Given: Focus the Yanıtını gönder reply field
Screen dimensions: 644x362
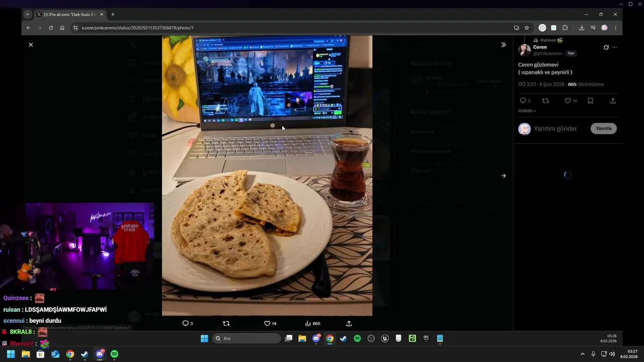Looking at the screenshot, I should 555,129.
